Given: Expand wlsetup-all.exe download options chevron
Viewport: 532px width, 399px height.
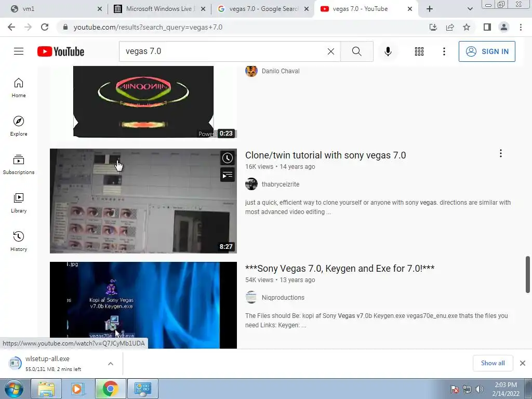Looking at the screenshot, I should (x=111, y=363).
